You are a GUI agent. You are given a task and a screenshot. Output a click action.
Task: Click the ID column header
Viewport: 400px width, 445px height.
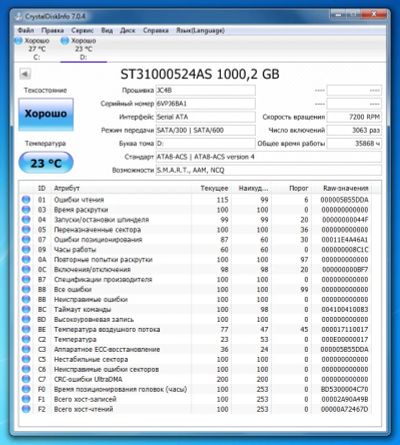tap(42, 188)
